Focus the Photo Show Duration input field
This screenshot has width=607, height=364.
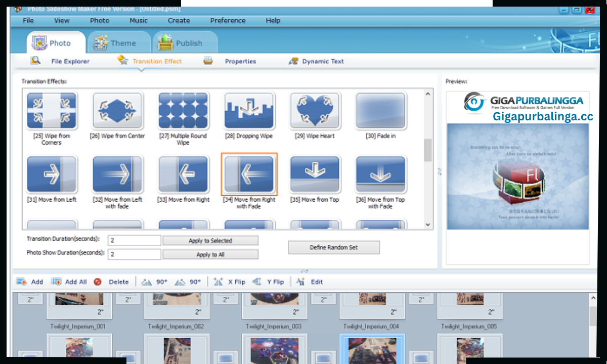(x=135, y=254)
